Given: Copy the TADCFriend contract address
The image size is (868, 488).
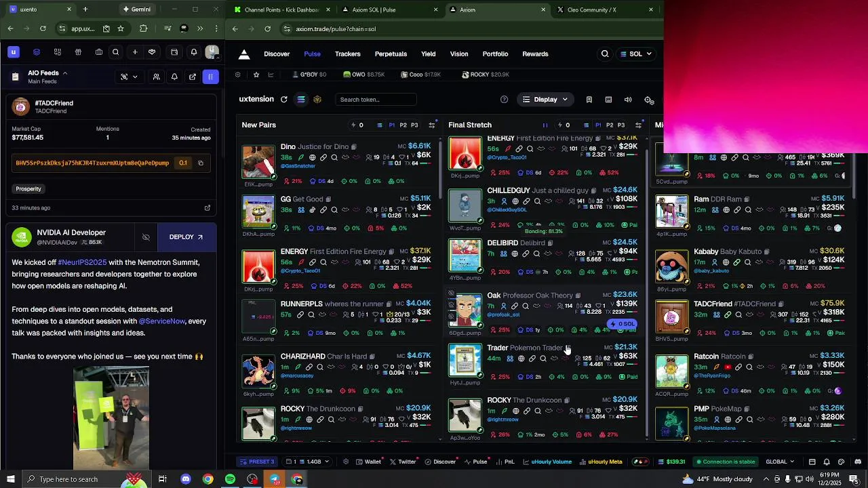Looking at the screenshot, I should tap(201, 163).
